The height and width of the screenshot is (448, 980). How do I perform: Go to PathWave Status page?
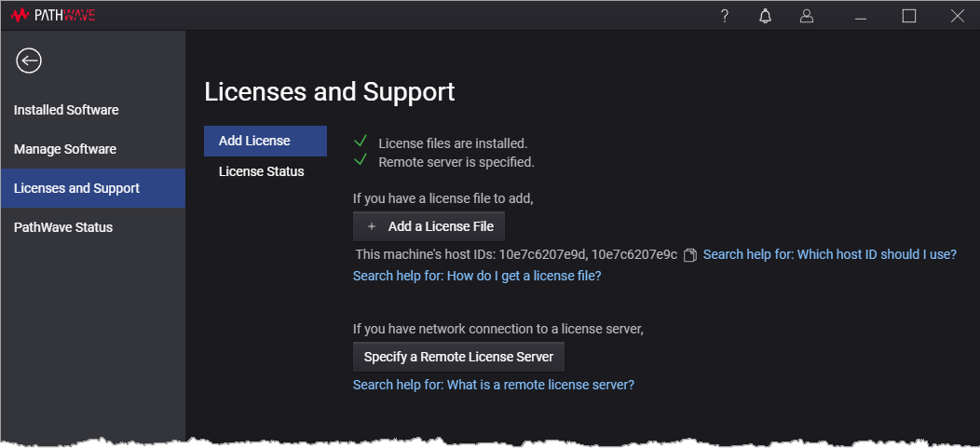pyautogui.click(x=63, y=227)
